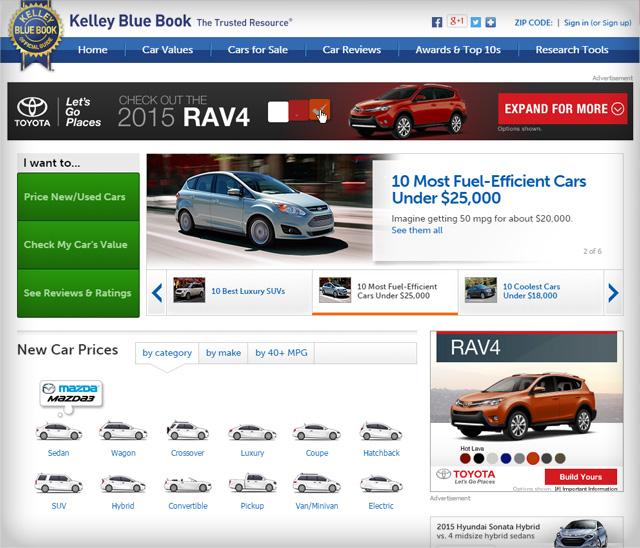Click the See them all link
Screen dimensions: 640x548
click(417, 230)
